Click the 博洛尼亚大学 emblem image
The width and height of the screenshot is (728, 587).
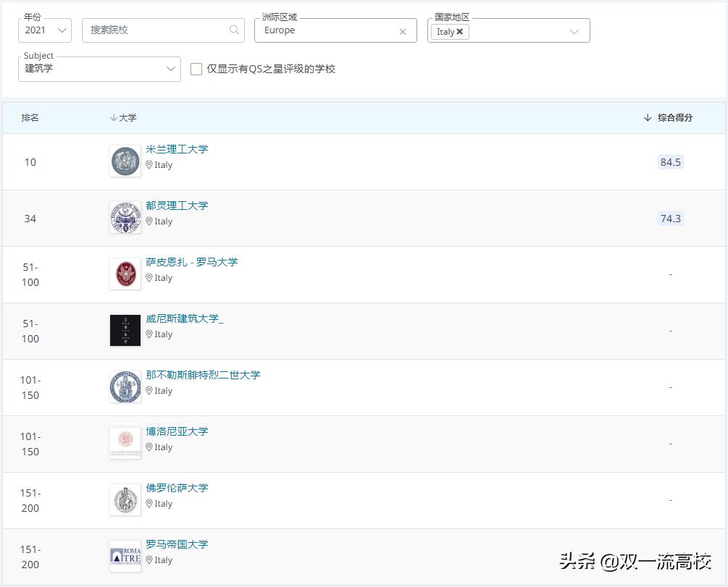(x=125, y=443)
